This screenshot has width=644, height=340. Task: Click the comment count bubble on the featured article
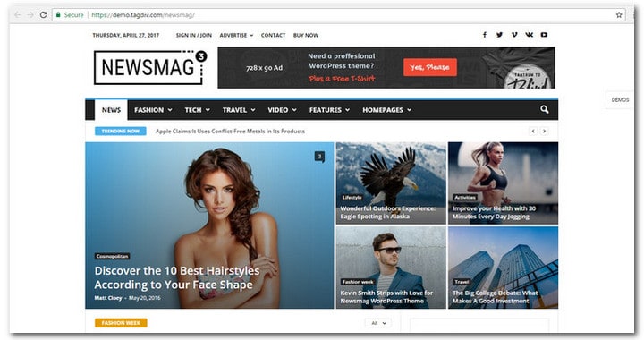(319, 157)
